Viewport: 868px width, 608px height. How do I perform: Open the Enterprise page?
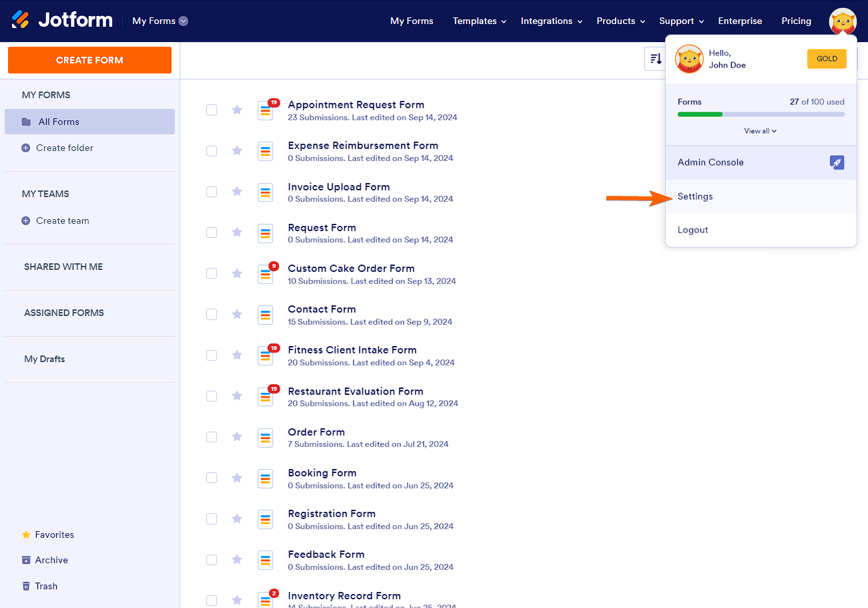tap(740, 21)
